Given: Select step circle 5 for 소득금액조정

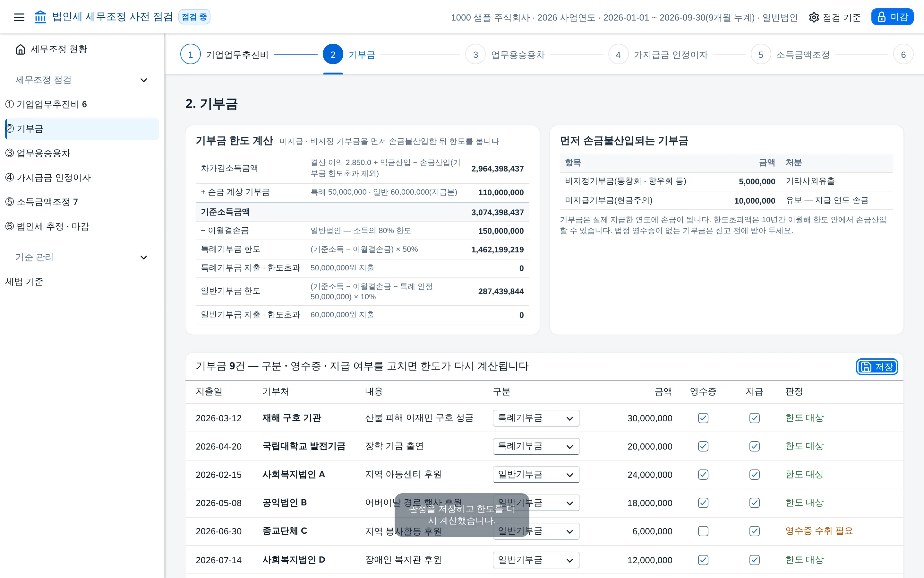Looking at the screenshot, I should click(761, 54).
